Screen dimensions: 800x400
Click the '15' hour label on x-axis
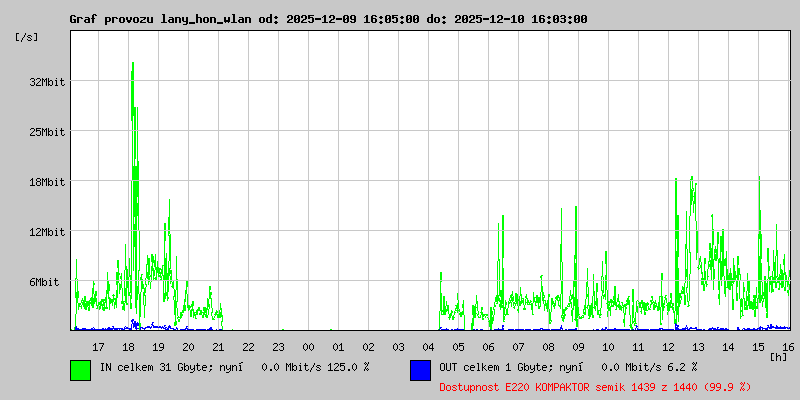(x=758, y=347)
